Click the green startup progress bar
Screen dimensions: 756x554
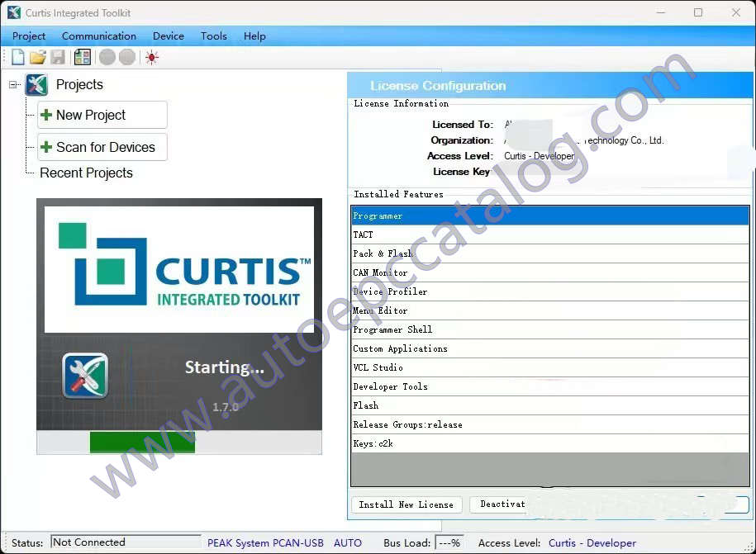[142, 443]
